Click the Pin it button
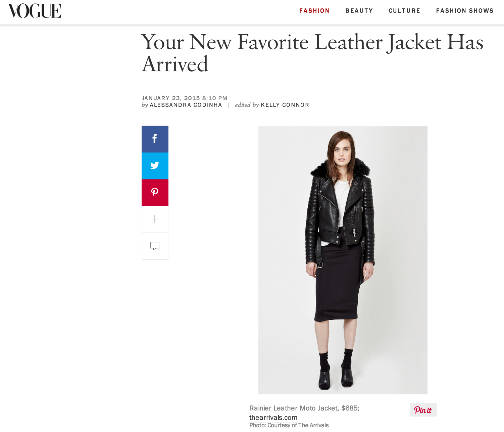The image size is (504, 432). click(423, 410)
